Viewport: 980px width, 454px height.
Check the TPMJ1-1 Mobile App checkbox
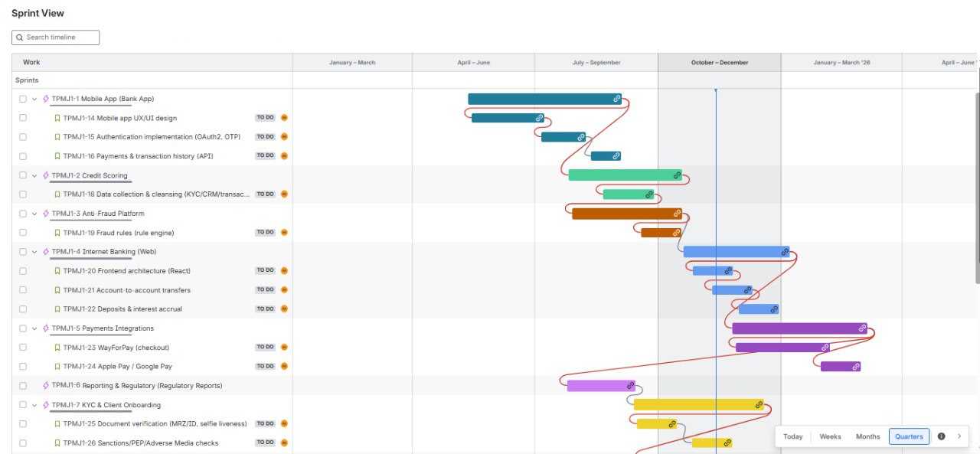click(x=23, y=99)
